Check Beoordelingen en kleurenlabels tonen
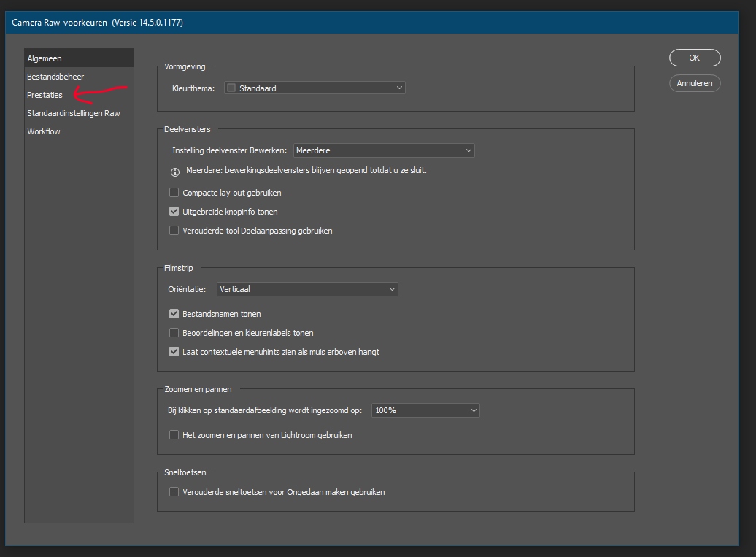756x557 pixels. coord(174,333)
